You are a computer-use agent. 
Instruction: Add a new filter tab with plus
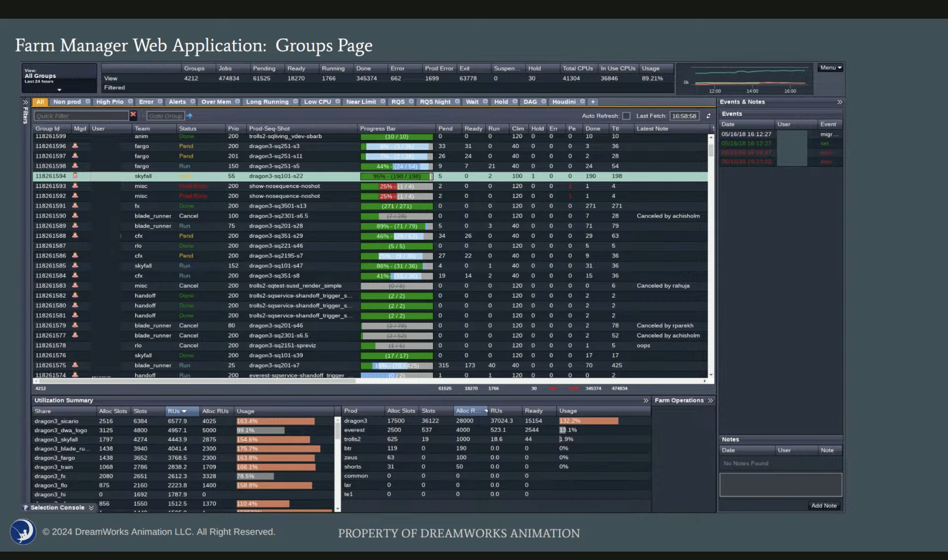click(x=593, y=102)
